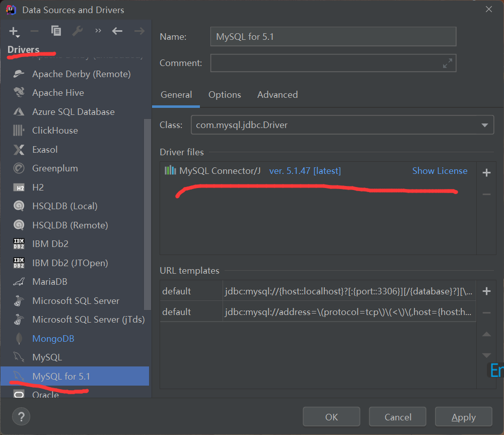Expand the Comment field with the expand icon

(x=448, y=63)
